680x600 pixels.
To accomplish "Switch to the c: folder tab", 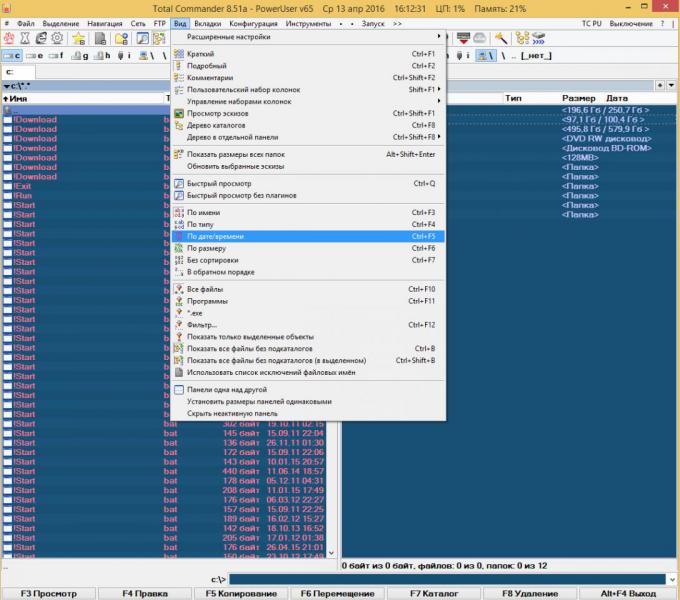I will click(18, 72).
